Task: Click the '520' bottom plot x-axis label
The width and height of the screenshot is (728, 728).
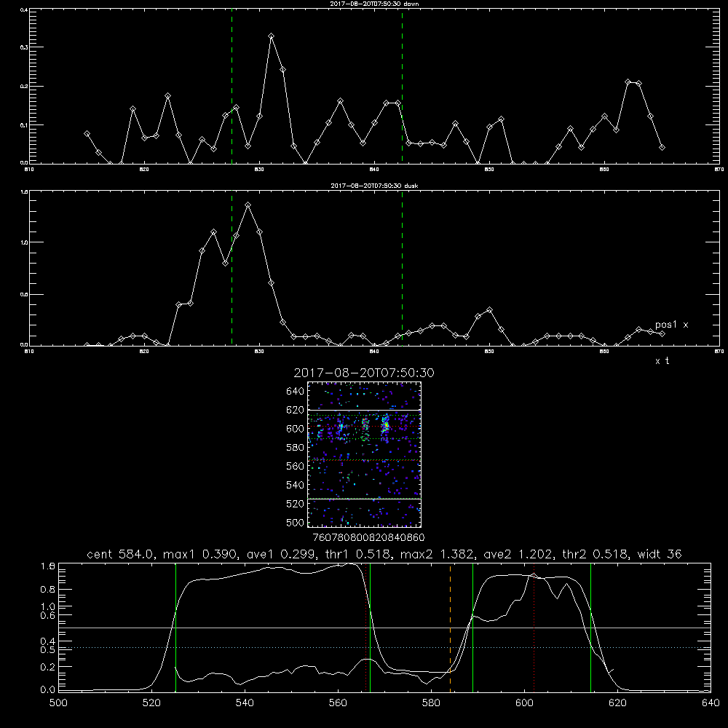Action: [x=152, y=703]
